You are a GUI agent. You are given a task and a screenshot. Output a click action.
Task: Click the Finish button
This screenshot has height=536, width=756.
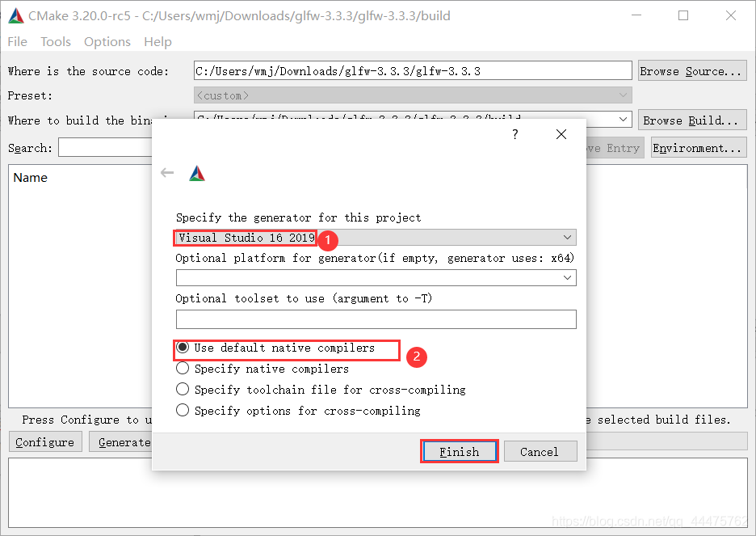(x=459, y=452)
